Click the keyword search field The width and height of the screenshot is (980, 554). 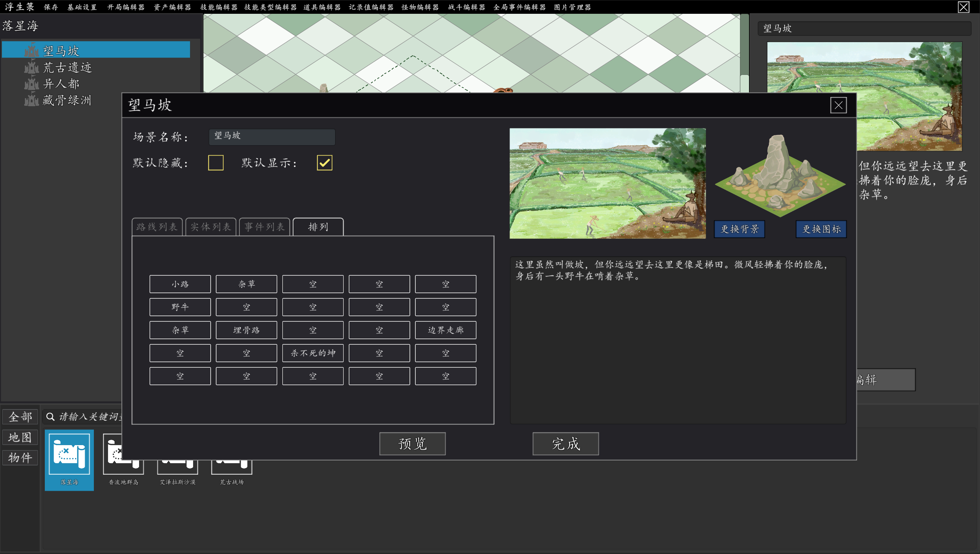click(82, 417)
